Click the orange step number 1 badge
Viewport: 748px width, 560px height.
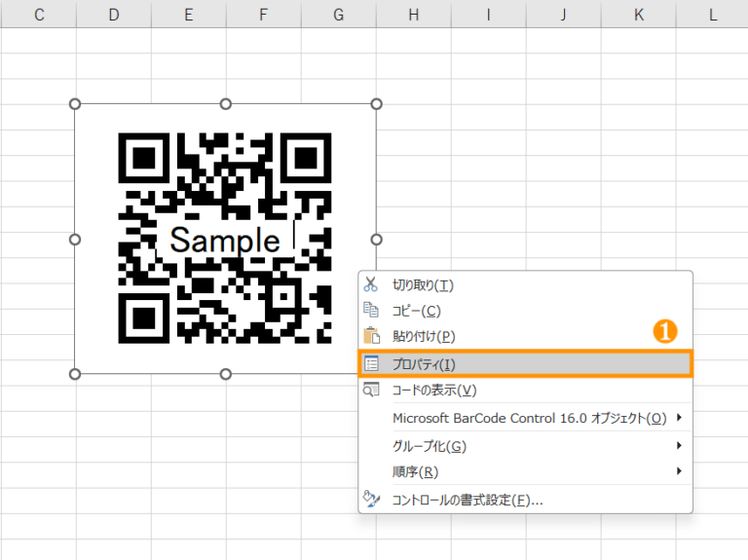click(x=664, y=332)
